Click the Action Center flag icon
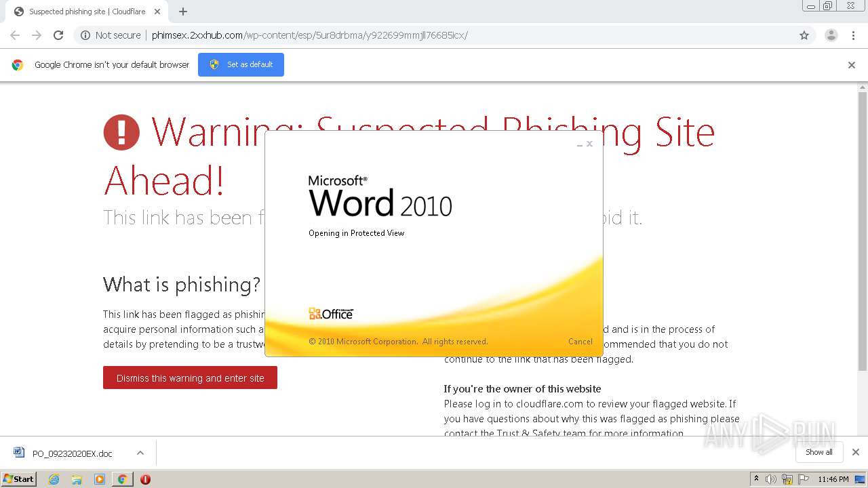 (x=804, y=479)
